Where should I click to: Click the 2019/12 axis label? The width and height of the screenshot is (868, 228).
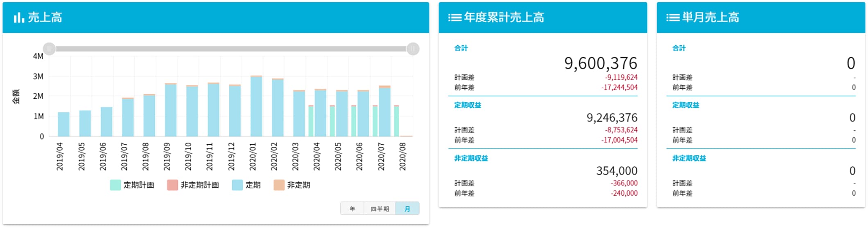pyautogui.click(x=231, y=156)
